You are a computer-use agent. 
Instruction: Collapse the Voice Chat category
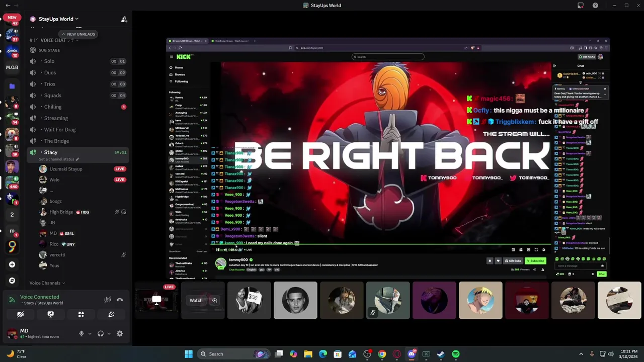click(54, 40)
